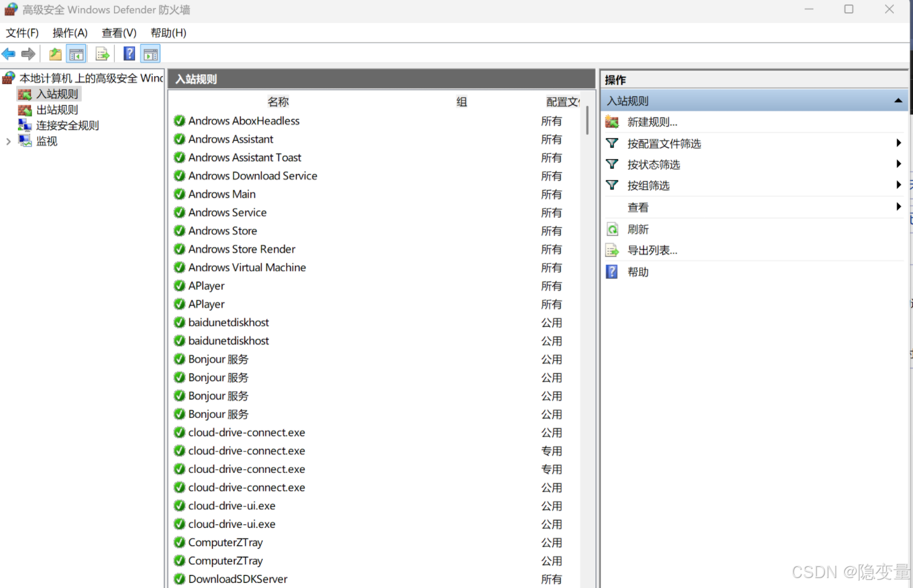Click the 出站规则 tree node icon
The height and width of the screenshot is (588, 913).
click(25, 110)
